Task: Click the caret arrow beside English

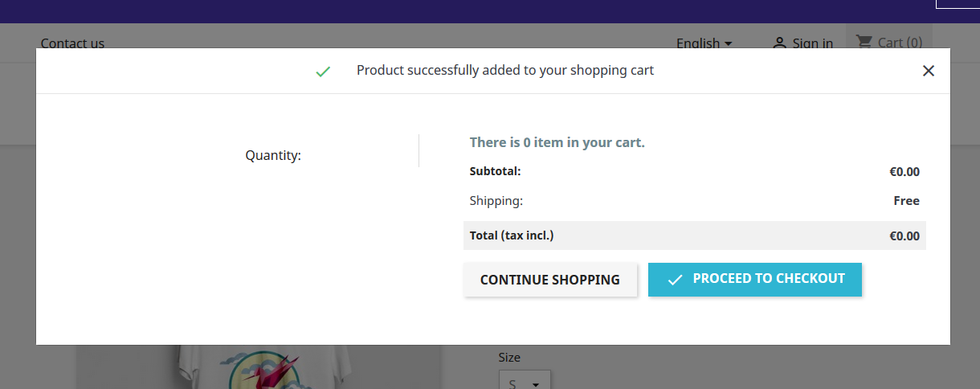Action: tap(729, 43)
